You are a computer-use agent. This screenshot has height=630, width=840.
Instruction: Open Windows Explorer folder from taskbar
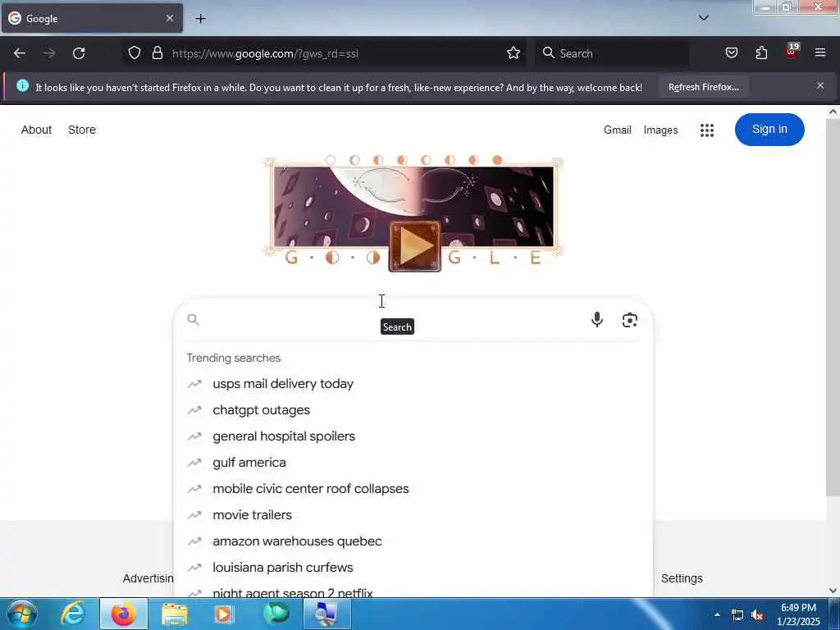(x=175, y=614)
